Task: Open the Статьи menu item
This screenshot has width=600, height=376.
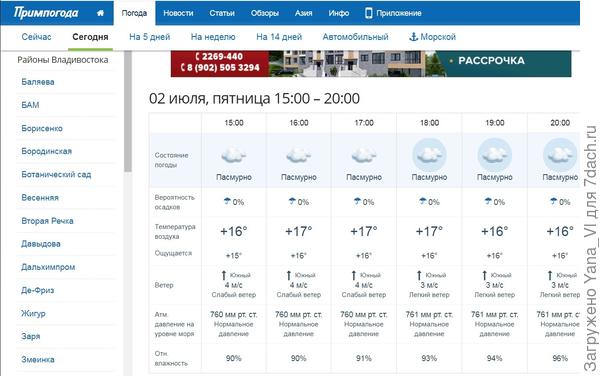Action: 222,13
